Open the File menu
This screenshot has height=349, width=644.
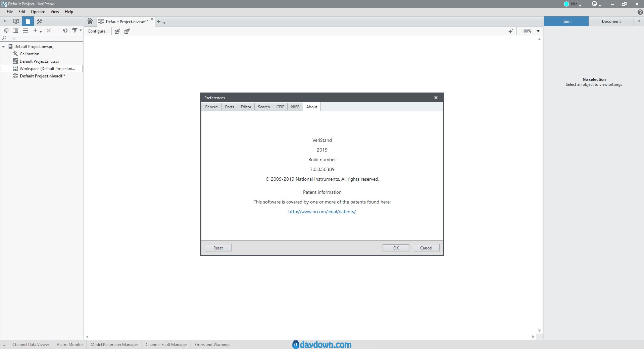(10, 12)
